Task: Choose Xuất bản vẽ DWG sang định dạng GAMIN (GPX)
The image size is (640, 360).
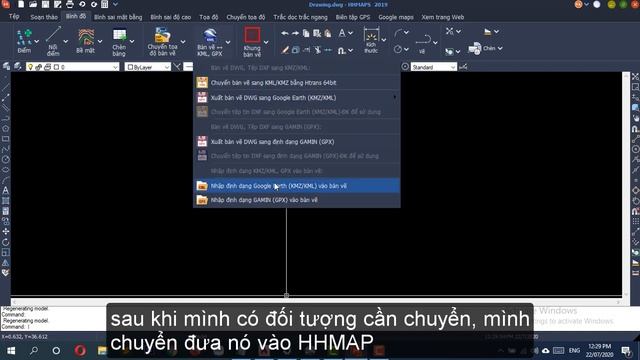Action: point(297,142)
